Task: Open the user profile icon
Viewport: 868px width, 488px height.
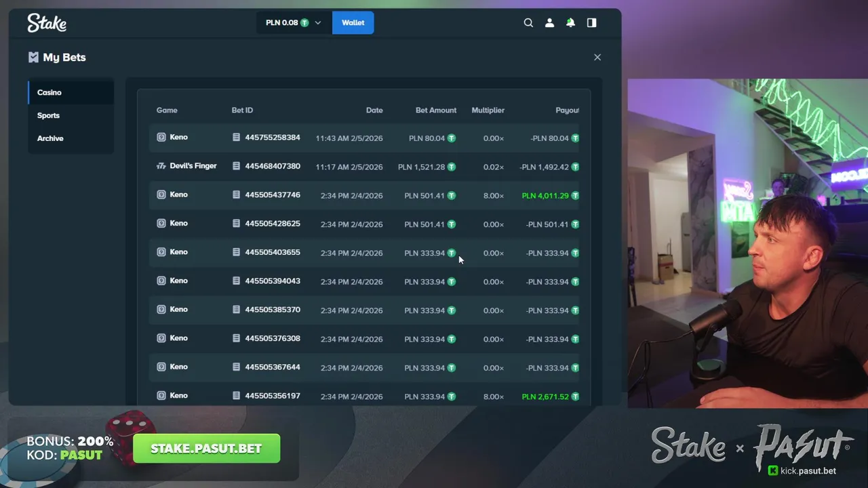Action: point(549,22)
